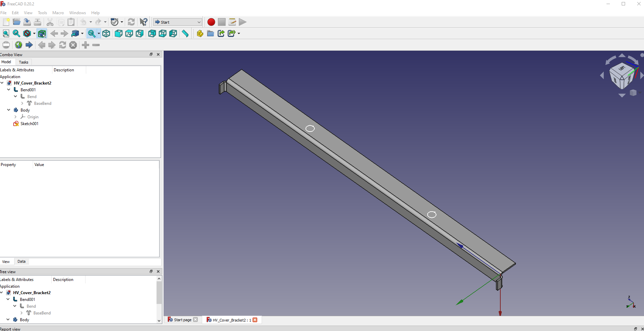Click the Fit All view icon
Viewport: 644px width, 331px height.
point(6,33)
